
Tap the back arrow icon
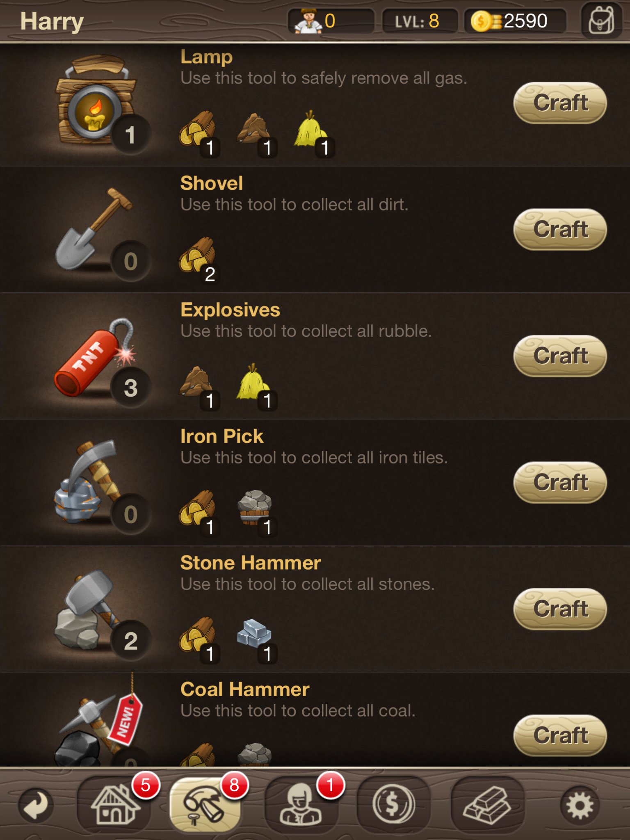[x=36, y=805]
